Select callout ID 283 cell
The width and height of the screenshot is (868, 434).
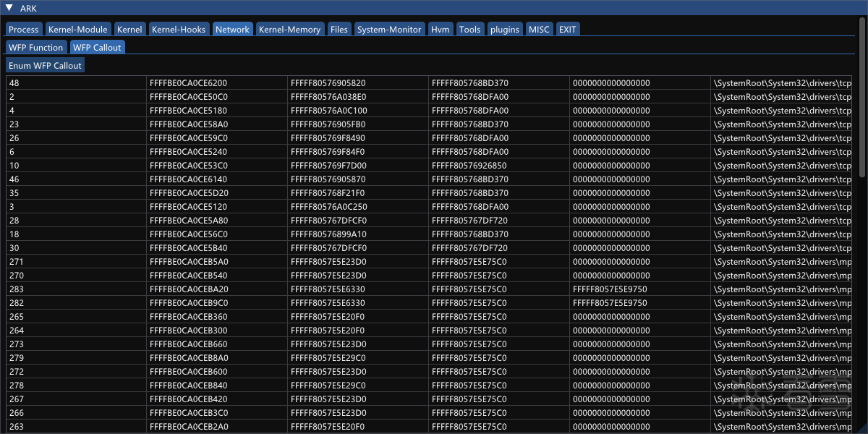pos(77,289)
